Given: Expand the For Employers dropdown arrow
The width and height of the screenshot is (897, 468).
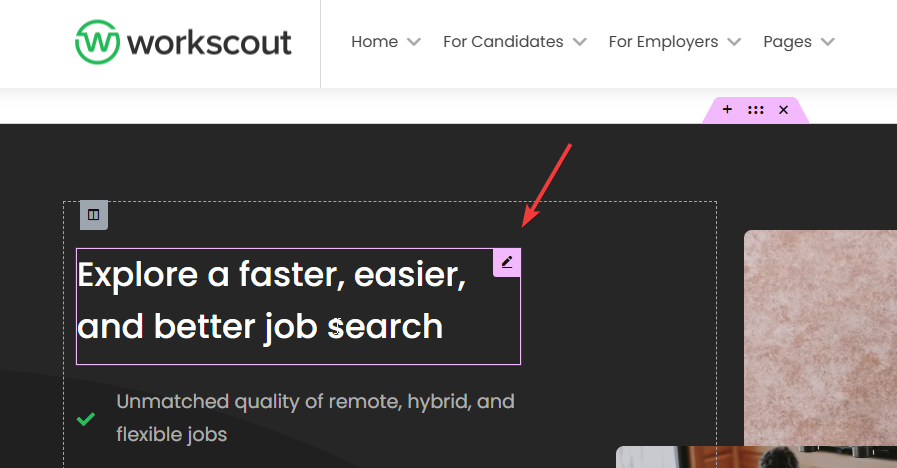Looking at the screenshot, I should (x=734, y=42).
